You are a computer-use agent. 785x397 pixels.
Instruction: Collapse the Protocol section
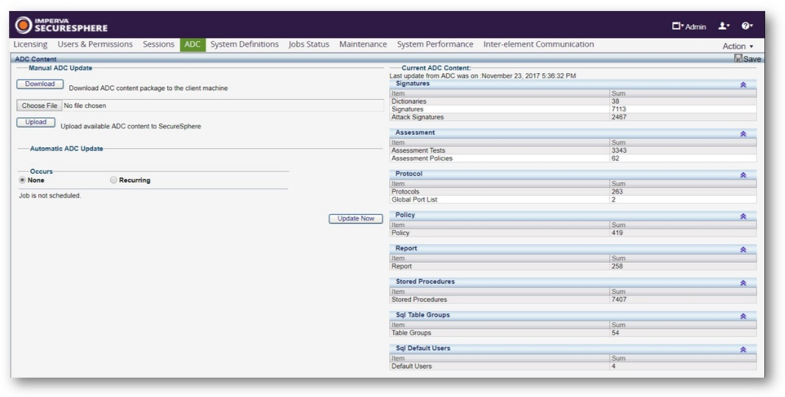coord(743,175)
